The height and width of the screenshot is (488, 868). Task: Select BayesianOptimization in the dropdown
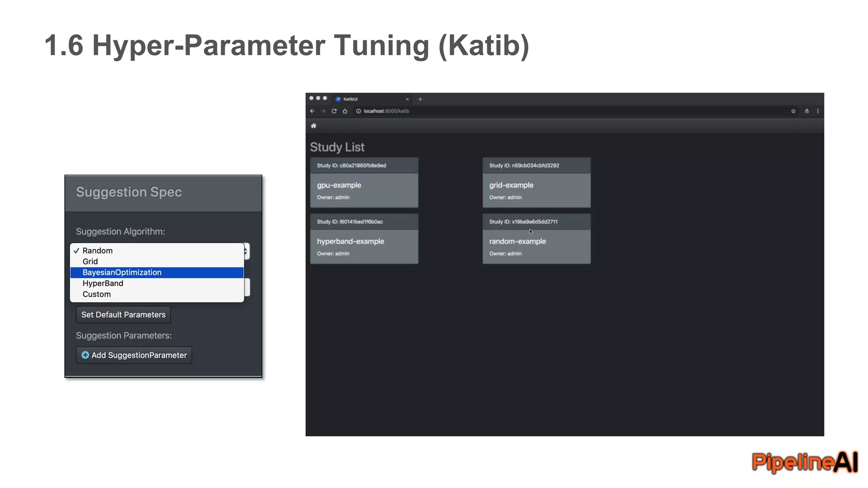pos(122,272)
